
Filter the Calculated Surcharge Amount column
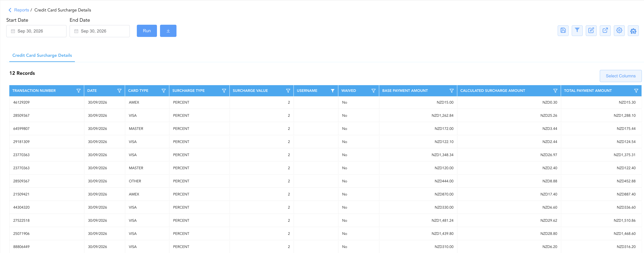tap(555, 91)
